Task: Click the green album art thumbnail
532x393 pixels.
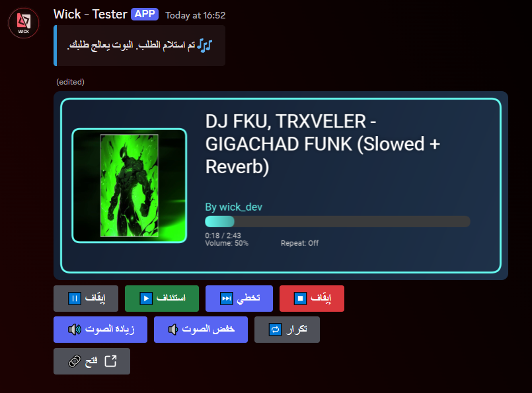Action: (130, 186)
